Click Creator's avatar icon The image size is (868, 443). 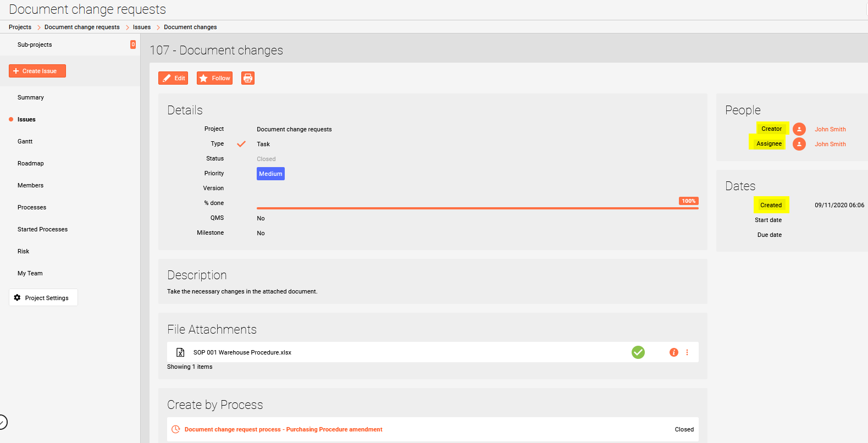coord(799,129)
